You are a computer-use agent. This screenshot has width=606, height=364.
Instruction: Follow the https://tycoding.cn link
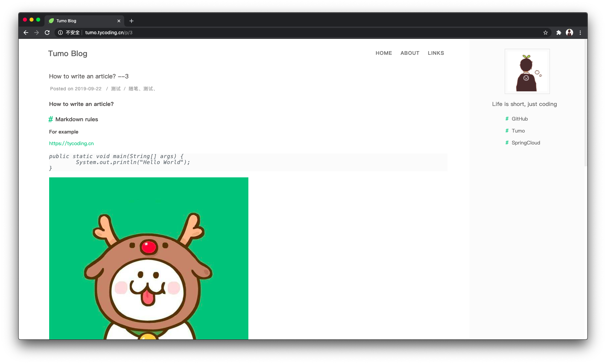71,143
